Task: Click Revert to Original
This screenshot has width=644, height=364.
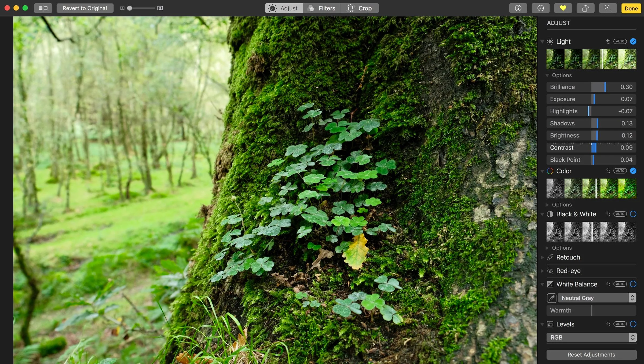Action: 85,8
